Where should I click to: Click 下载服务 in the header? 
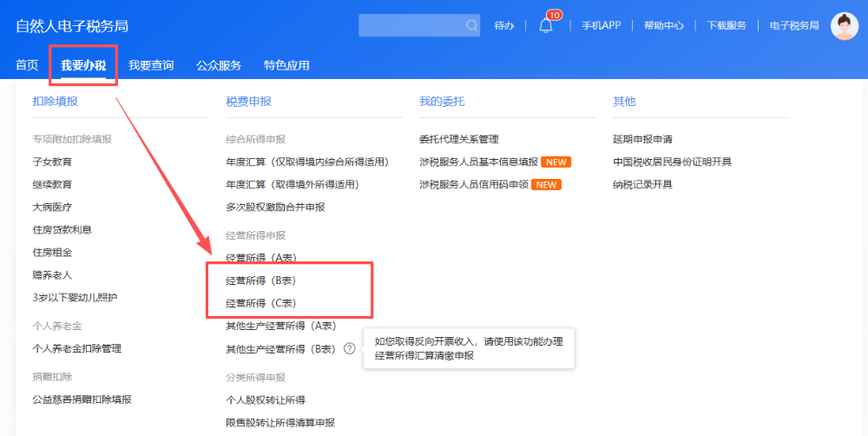click(727, 25)
